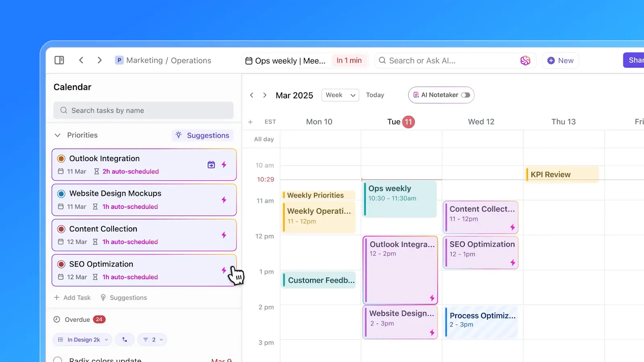Click the lightning icon on the Outlook Integra... event
Image resolution: width=644 pixels, height=362 pixels.
tap(432, 298)
